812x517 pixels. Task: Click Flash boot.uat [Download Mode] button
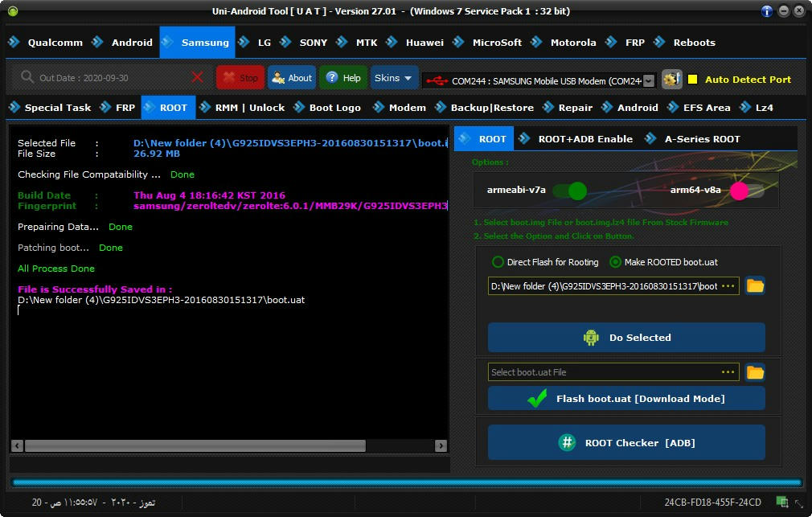tap(626, 398)
